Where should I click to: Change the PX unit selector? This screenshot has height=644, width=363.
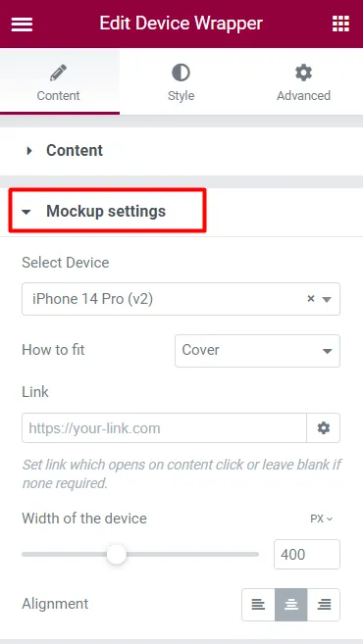click(x=321, y=519)
